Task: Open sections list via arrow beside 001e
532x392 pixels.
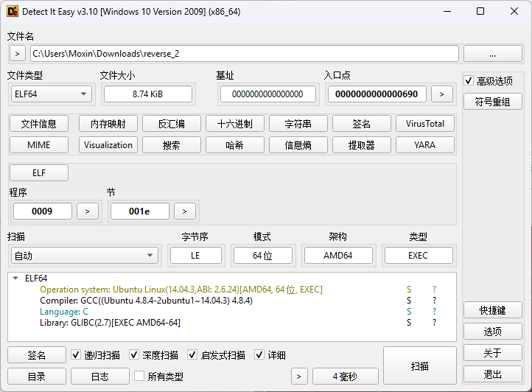Action: coord(185,211)
